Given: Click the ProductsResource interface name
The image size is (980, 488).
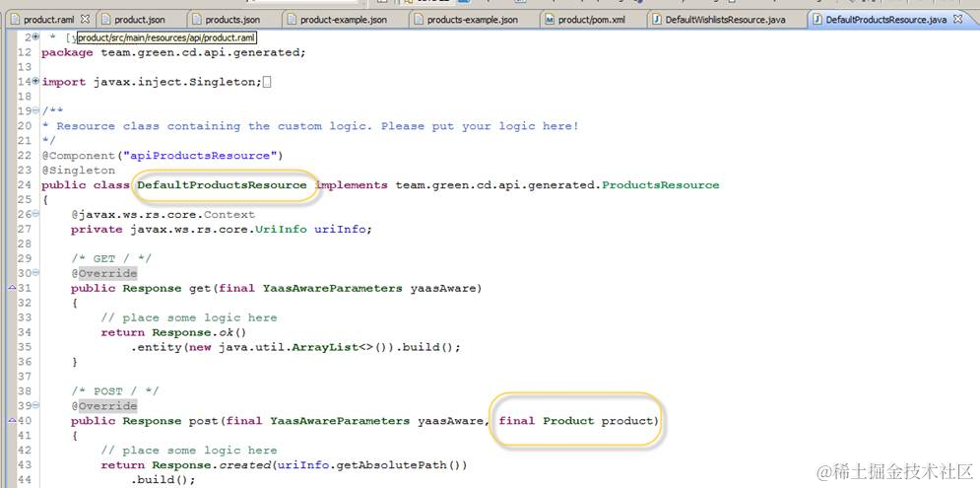Looking at the screenshot, I should click(661, 185).
